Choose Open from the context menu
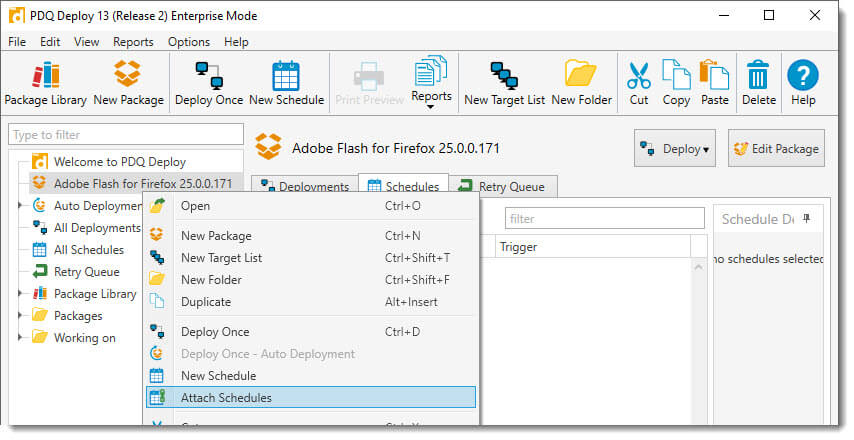 (310, 206)
